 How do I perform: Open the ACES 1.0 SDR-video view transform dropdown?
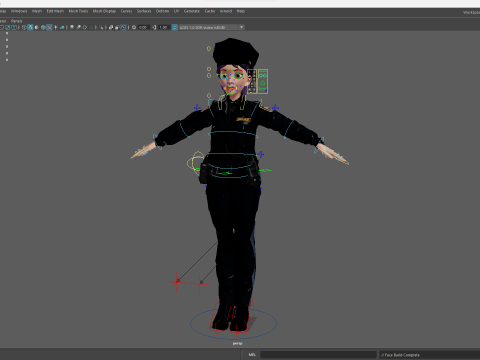[212, 27]
